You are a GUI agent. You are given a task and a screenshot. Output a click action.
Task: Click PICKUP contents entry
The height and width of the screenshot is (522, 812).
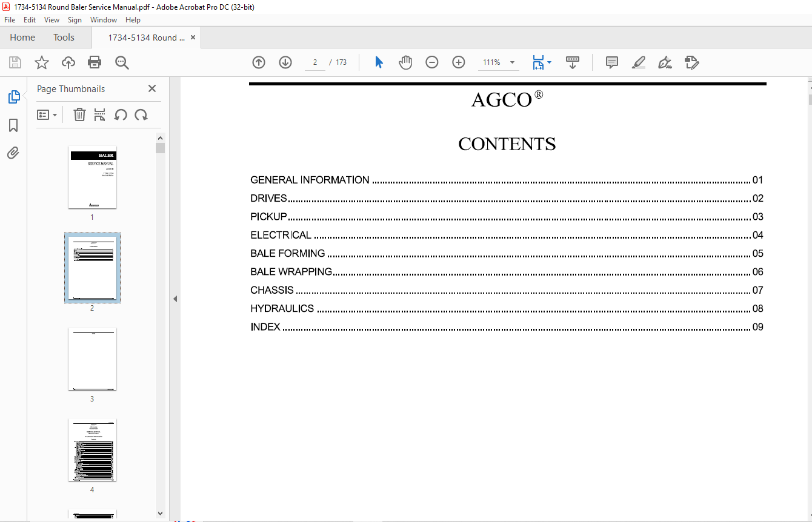(507, 217)
